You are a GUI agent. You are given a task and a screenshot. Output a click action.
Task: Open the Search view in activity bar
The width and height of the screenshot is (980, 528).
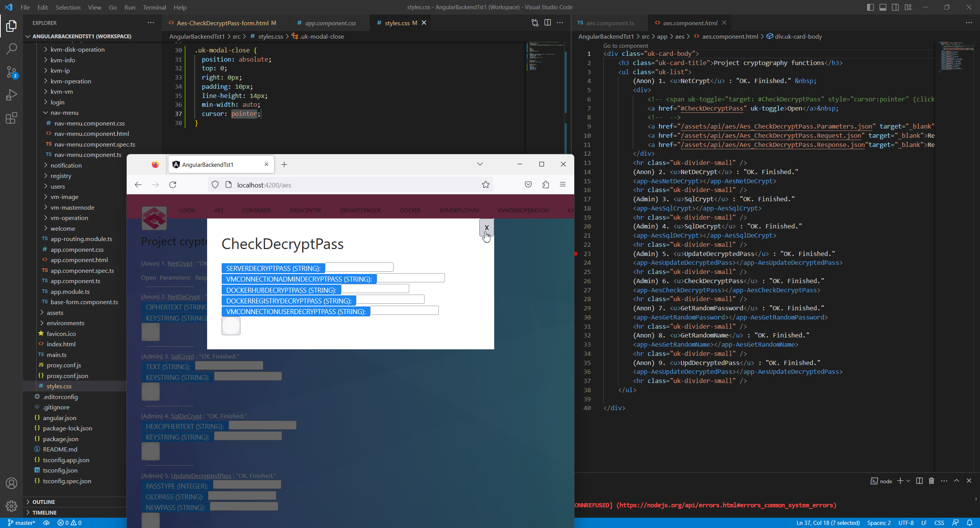(11, 49)
